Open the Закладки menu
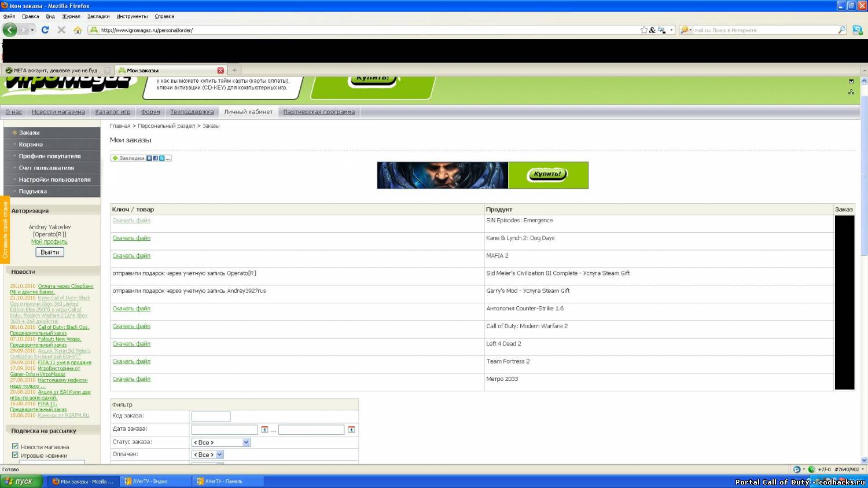Viewport: 868px width, 488px height. [98, 16]
